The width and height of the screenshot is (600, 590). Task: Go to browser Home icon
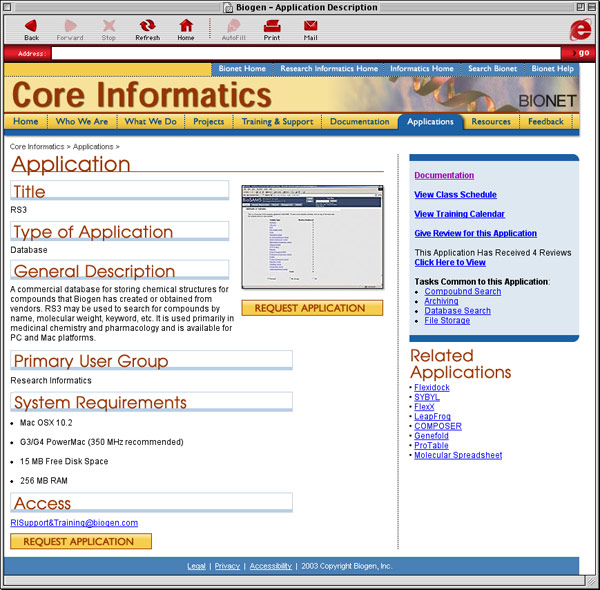186,26
